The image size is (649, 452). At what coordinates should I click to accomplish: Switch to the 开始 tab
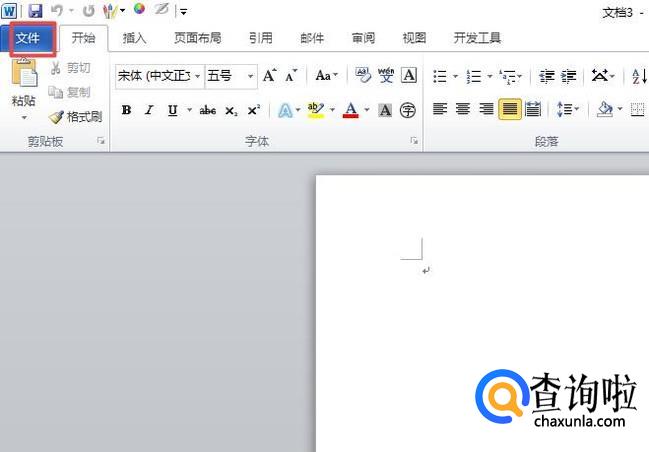click(x=83, y=38)
